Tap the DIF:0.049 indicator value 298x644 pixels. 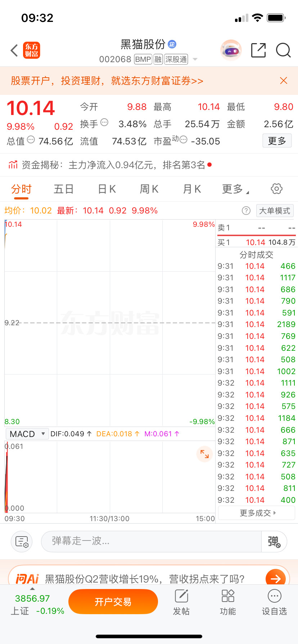[x=71, y=434]
